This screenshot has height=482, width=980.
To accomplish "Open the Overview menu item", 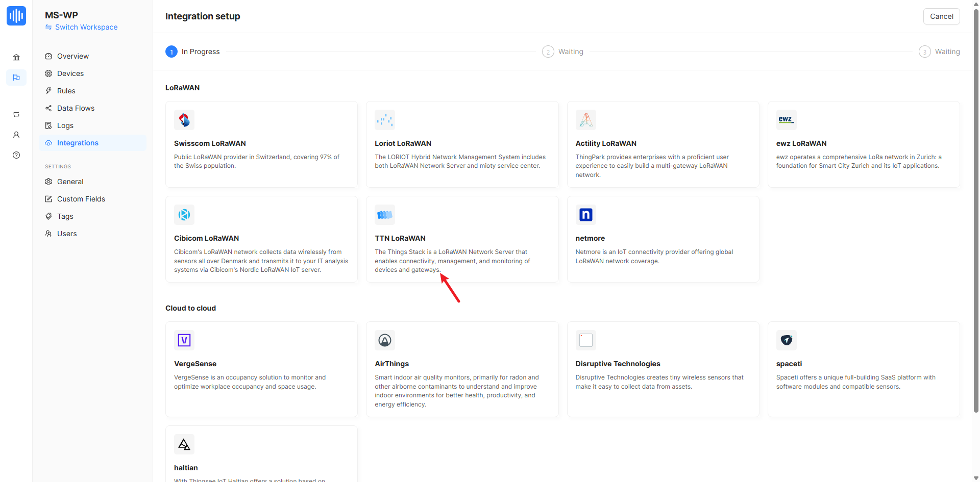I will (93, 56).
